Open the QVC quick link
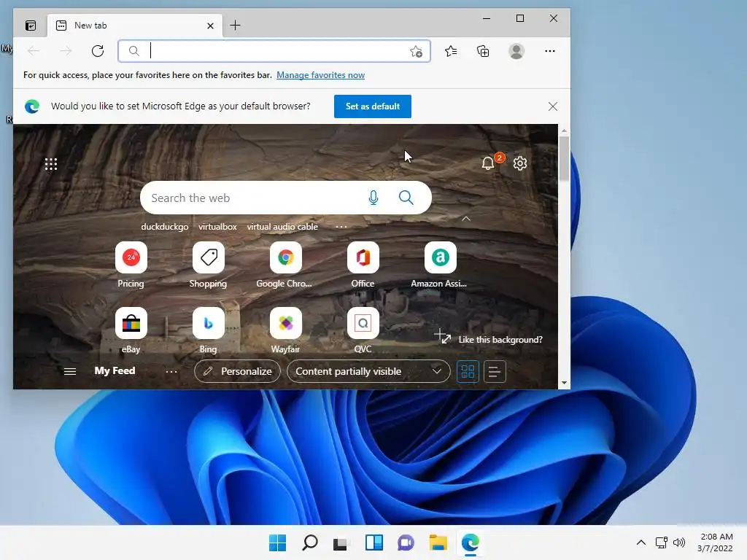 pos(363,330)
